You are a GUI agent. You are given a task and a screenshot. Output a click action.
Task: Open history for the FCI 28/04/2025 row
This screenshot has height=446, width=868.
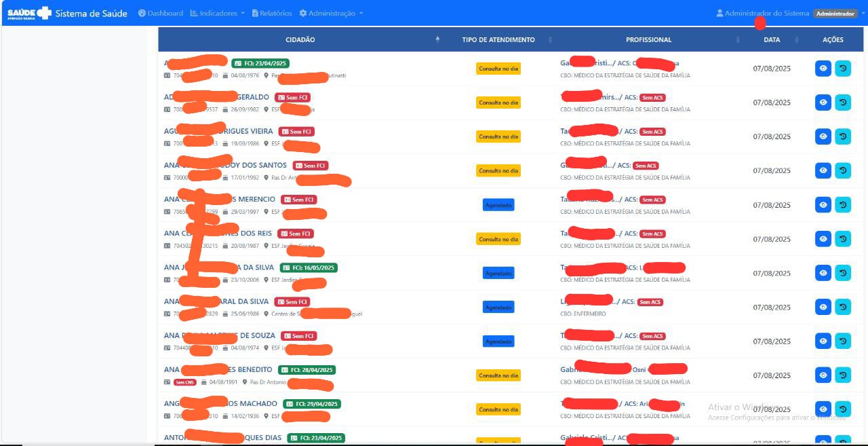[x=843, y=375]
